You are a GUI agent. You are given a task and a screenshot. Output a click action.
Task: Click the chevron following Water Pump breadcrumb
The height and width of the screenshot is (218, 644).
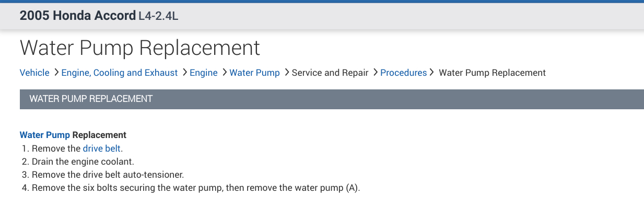287,73
